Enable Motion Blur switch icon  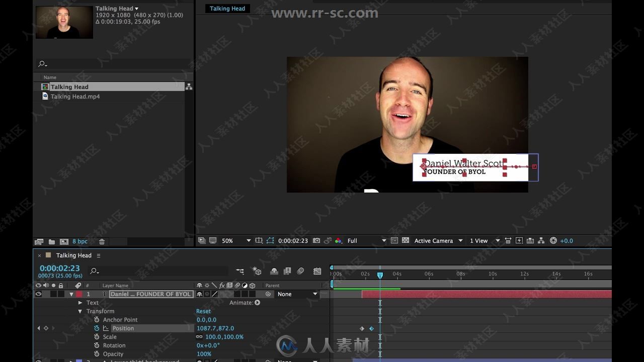coord(300,271)
